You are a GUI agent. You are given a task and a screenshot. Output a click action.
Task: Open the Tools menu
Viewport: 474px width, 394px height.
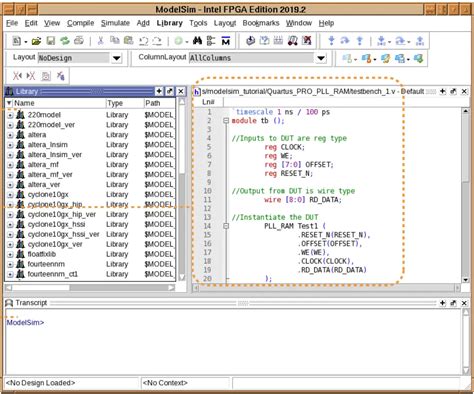(198, 23)
